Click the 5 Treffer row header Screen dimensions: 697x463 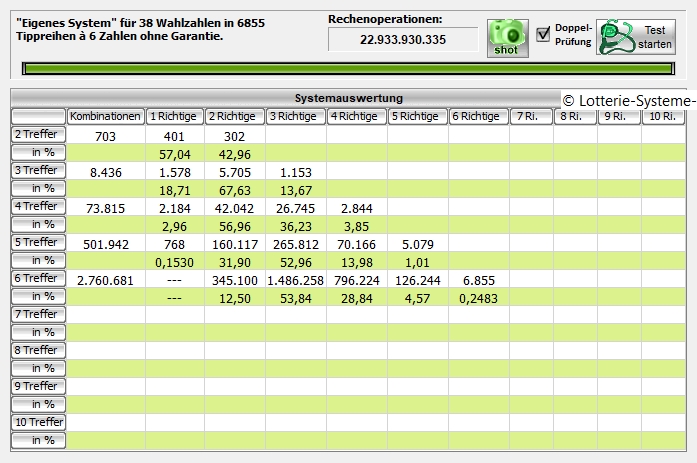(x=38, y=242)
